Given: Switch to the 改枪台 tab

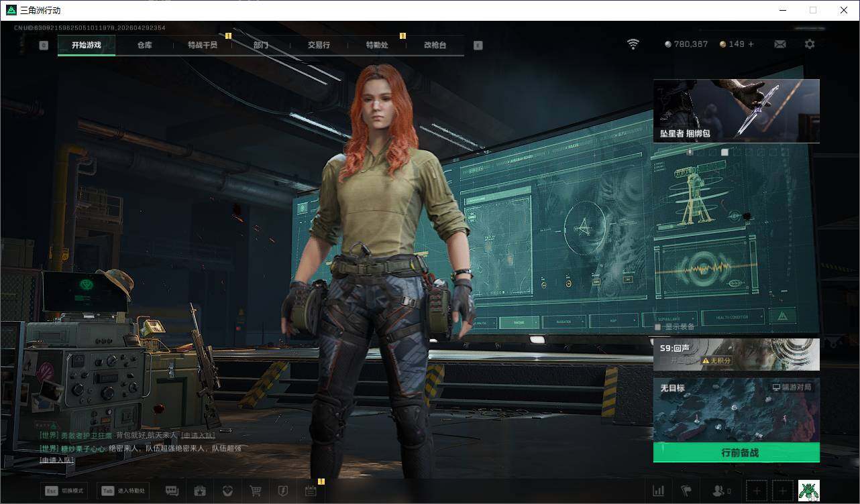Looking at the screenshot, I should pos(435,45).
